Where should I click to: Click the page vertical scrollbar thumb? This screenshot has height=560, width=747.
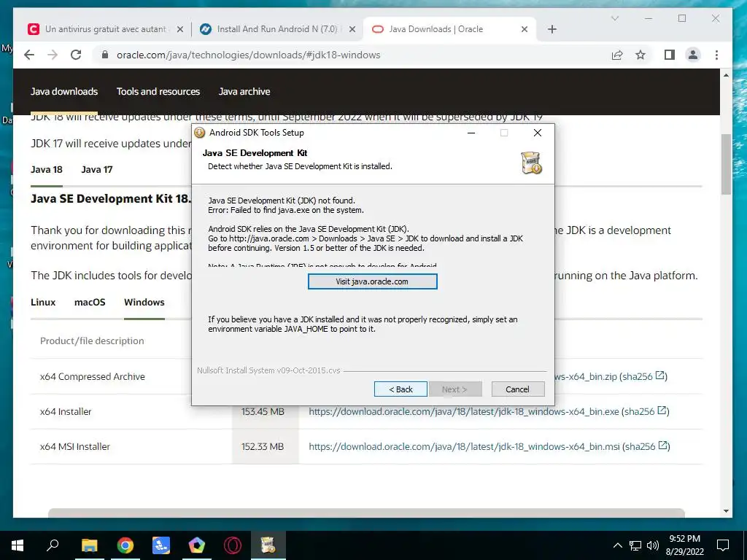[x=726, y=164]
